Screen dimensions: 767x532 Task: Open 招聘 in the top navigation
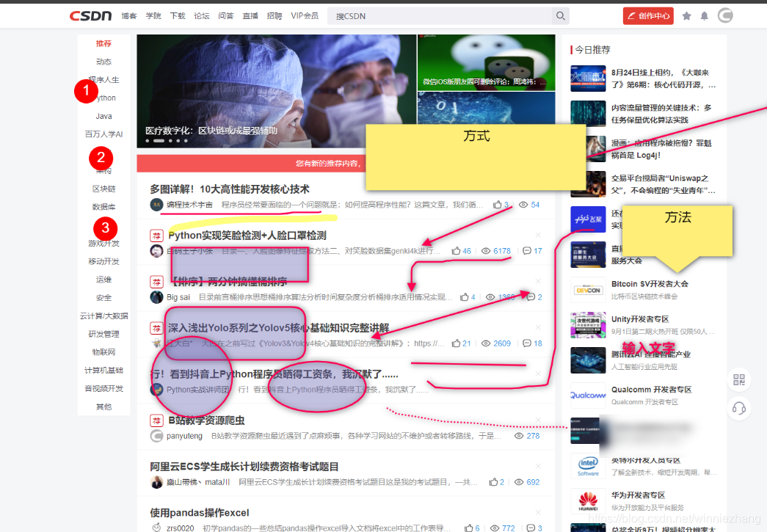[275, 15]
